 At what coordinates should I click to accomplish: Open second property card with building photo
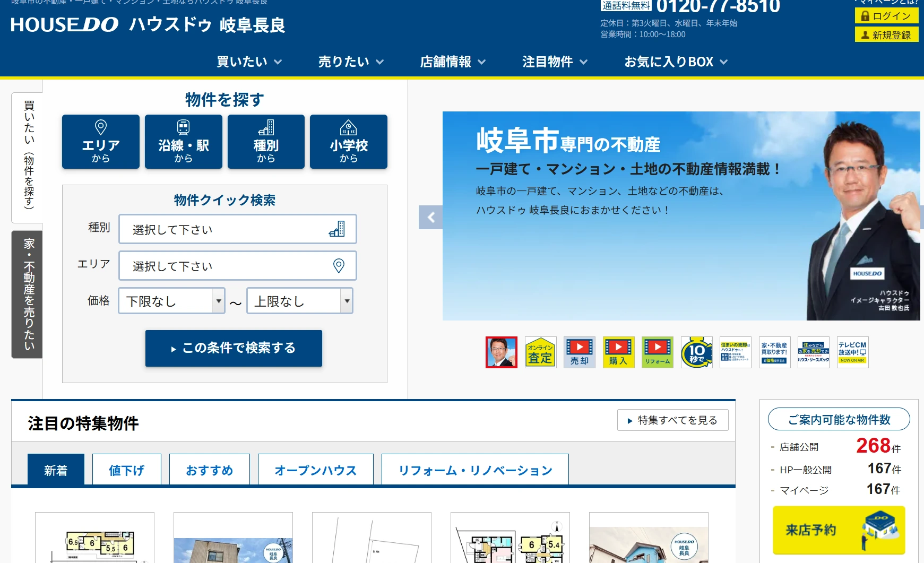(233, 538)
